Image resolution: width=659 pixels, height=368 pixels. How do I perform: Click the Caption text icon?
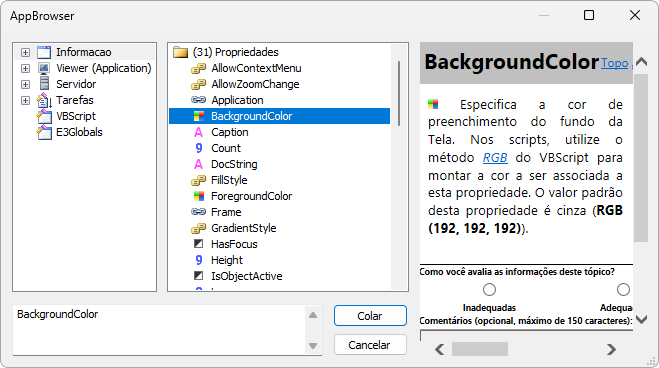pos(198,132)
